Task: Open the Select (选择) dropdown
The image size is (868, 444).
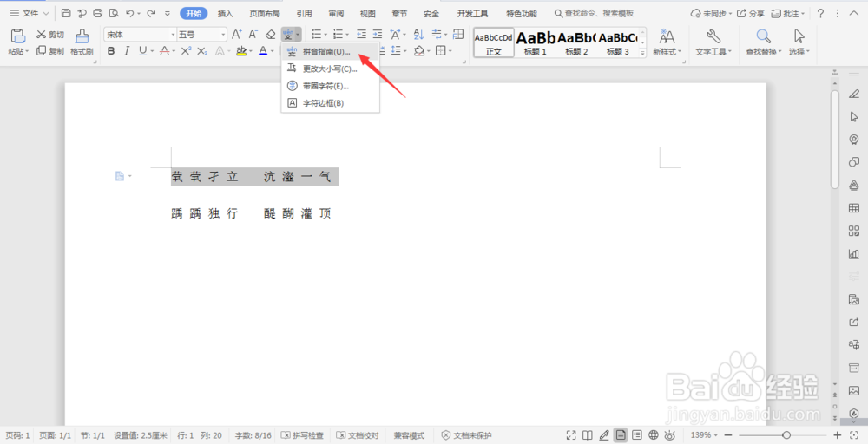Action: coord(799,51)
